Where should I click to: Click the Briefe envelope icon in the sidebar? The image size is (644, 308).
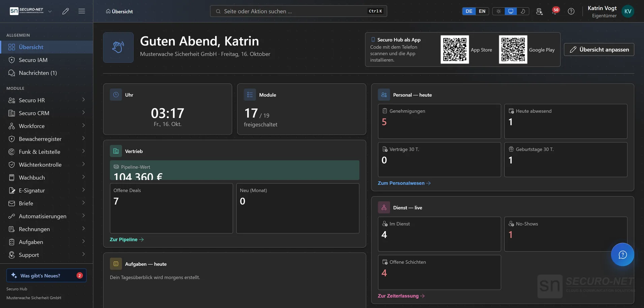tap(12, 203)
